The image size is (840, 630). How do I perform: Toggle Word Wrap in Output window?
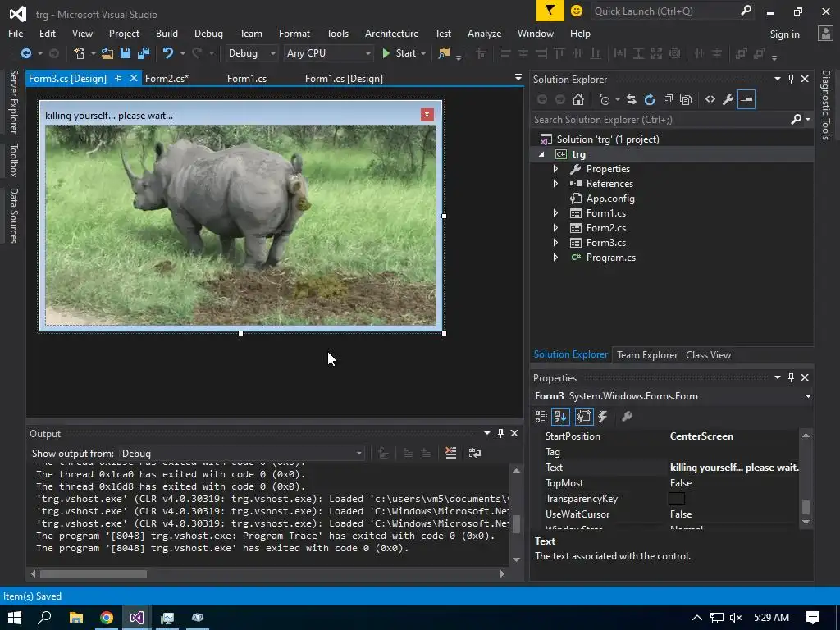(x=475, y=453)
